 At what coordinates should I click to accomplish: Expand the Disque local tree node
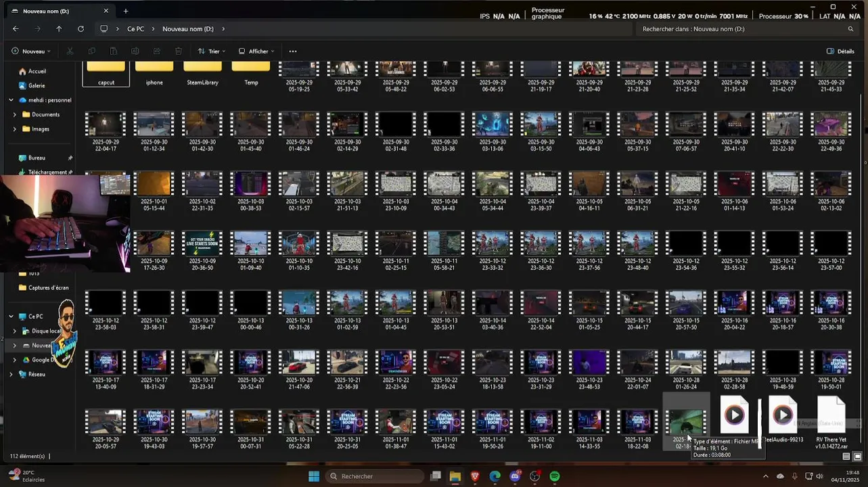(15, 331)
